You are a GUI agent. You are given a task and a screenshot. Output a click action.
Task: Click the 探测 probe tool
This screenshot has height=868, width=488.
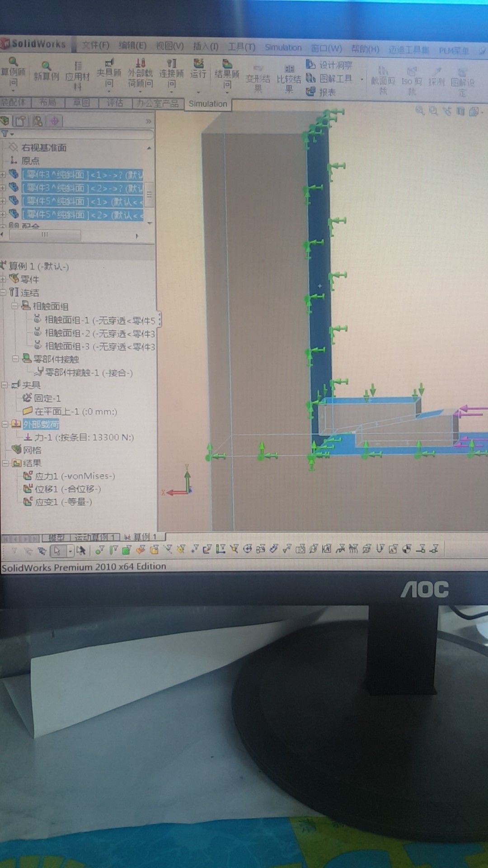tap(436, 77)
